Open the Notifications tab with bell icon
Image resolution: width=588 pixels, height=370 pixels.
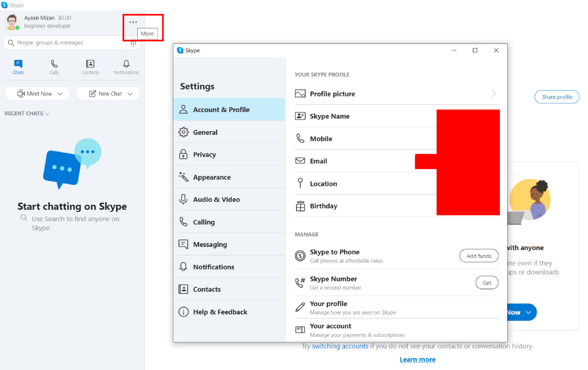[126, 67]
